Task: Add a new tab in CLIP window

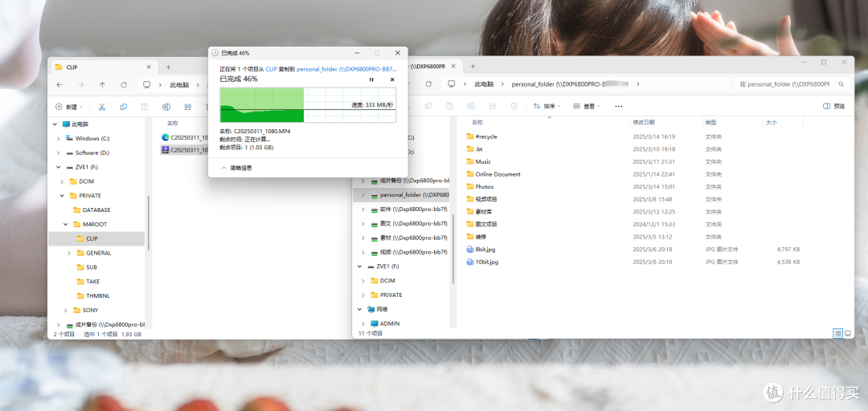Action: pyautogui.click(x=168, y=67)
